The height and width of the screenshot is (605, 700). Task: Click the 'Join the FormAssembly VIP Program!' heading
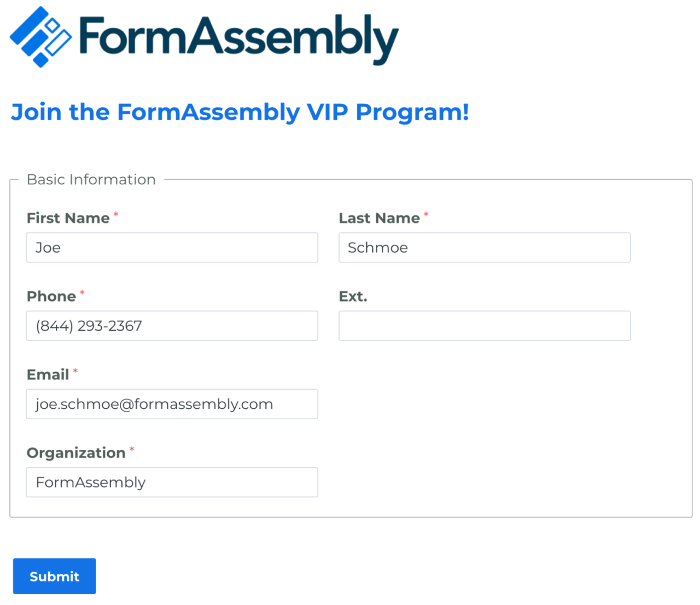click(x=240, y=112)
